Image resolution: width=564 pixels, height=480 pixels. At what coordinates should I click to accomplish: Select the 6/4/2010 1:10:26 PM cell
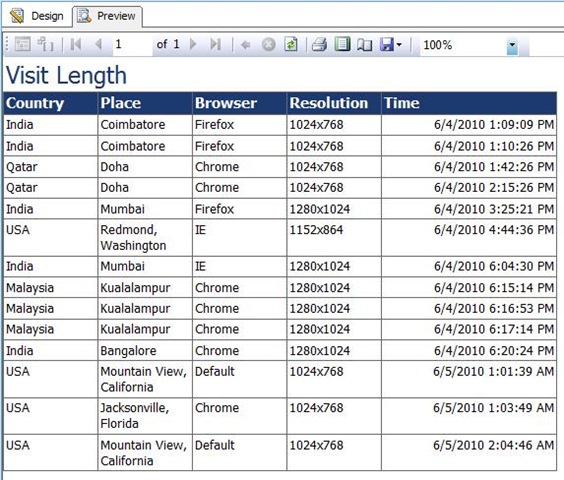(x=469, y=146)
